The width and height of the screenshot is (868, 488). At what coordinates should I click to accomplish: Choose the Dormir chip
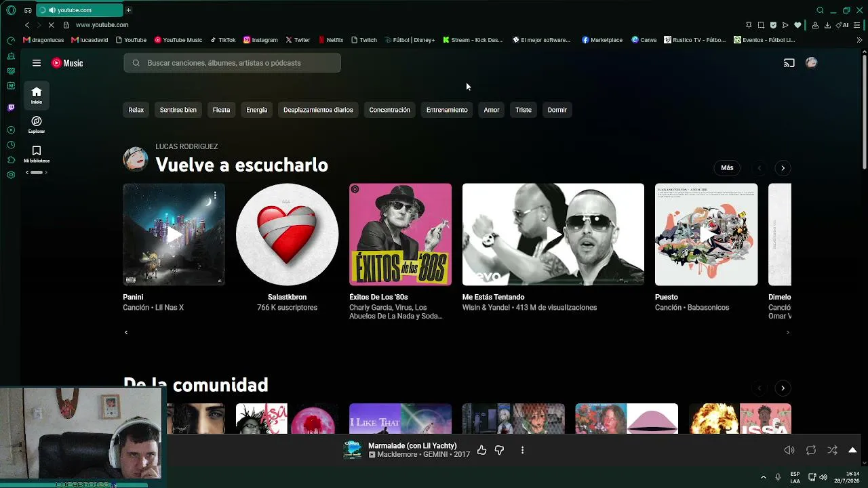557,110
